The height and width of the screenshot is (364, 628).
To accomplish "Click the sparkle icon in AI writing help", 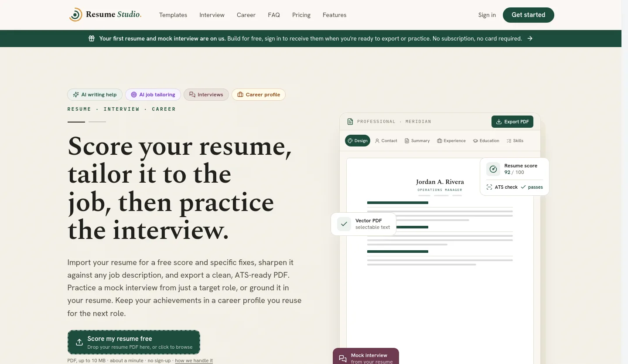I will [x=76, y=95].
